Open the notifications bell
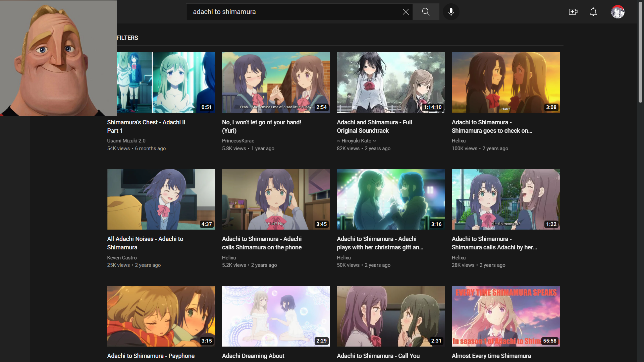The height and width of the screenshot is (362, 644). coord(593,12)
